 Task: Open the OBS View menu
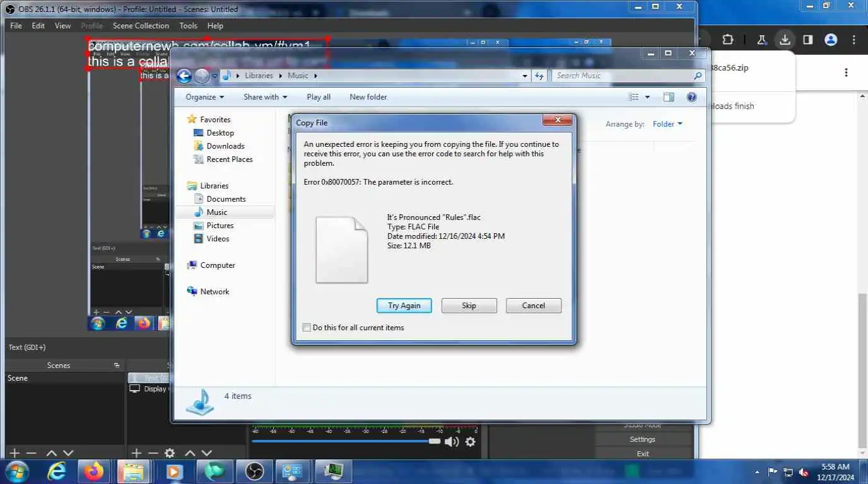pyautogui.click(x=63, y=26)
